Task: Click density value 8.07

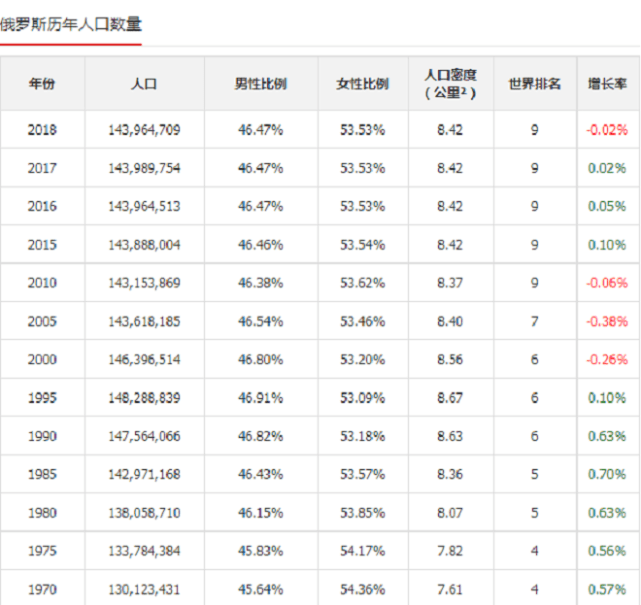Action: point(450,513)
